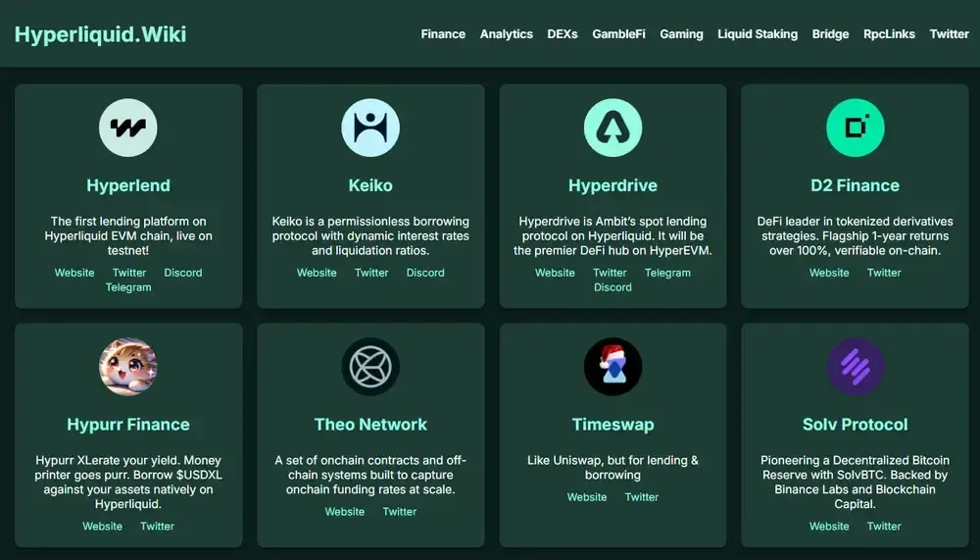Screen dimensions: 980x560
Task: Go to Analytics in the top navigation
Action: (507, 34)
